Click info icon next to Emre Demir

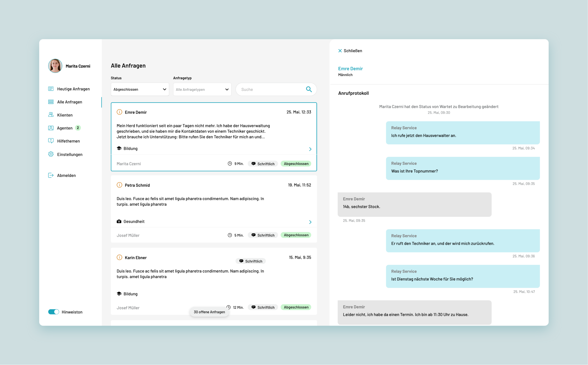click(119, 112)
